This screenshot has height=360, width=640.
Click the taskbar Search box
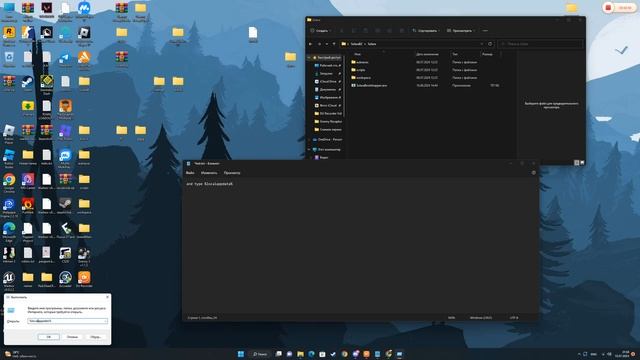[x=260, y=354]
